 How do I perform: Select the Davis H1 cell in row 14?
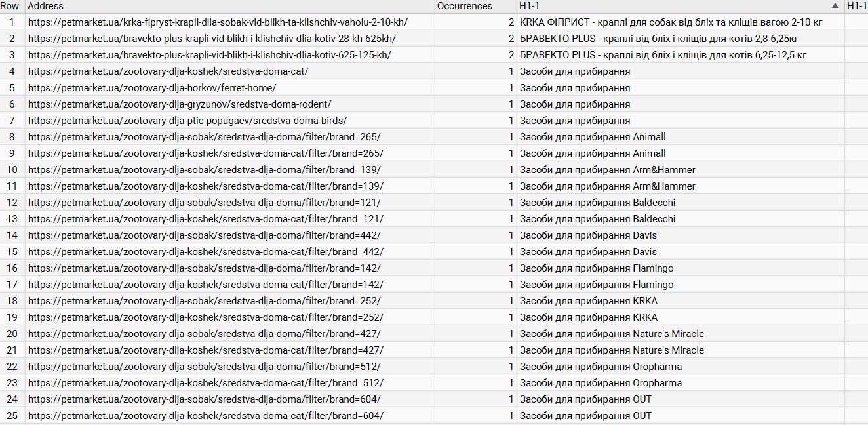click(x=681, y=235)
